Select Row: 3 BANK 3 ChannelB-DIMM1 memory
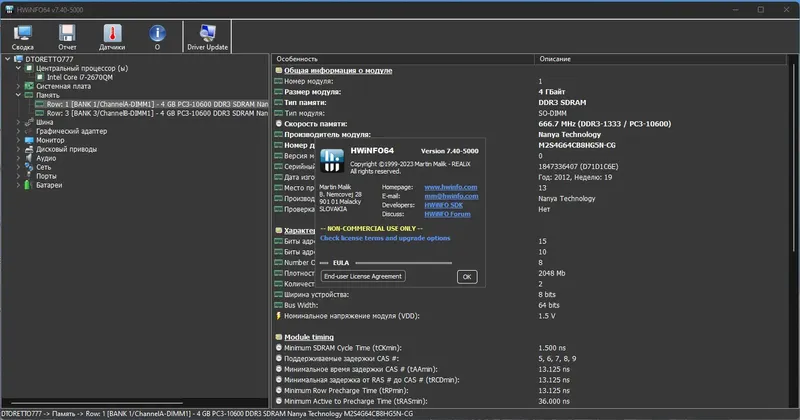Screen dimensions: 800x420 [x=157, y=113]
